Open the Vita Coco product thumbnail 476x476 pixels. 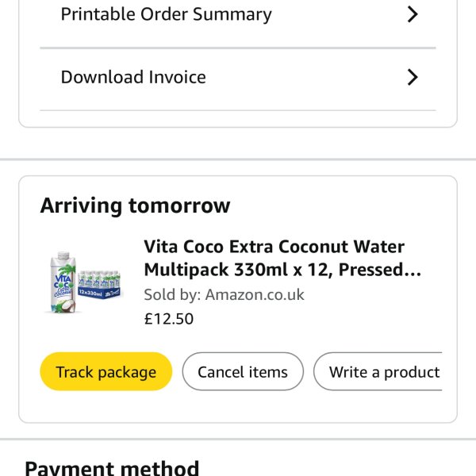[x=83, y=282]
